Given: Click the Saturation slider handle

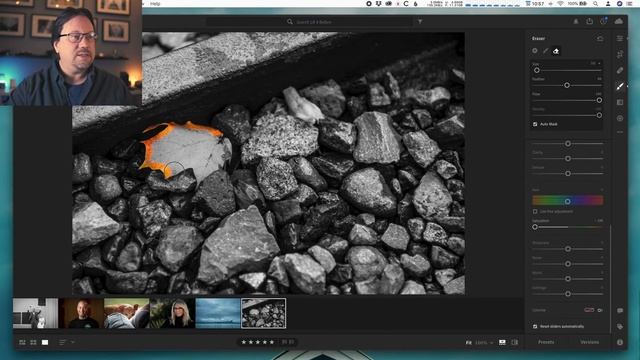Looking at the screenshot, I should tap(535, 227).
